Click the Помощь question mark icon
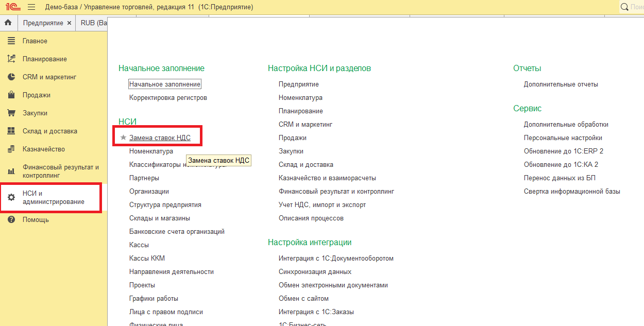This screenshot has width=644, height=326. click(x=11, y=220)
